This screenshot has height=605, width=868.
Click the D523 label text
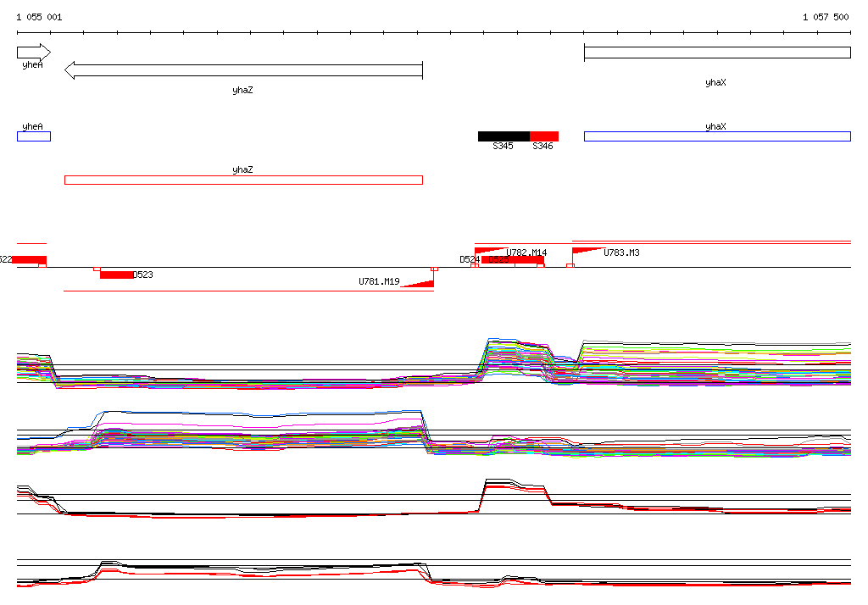(x=142, y=275)
